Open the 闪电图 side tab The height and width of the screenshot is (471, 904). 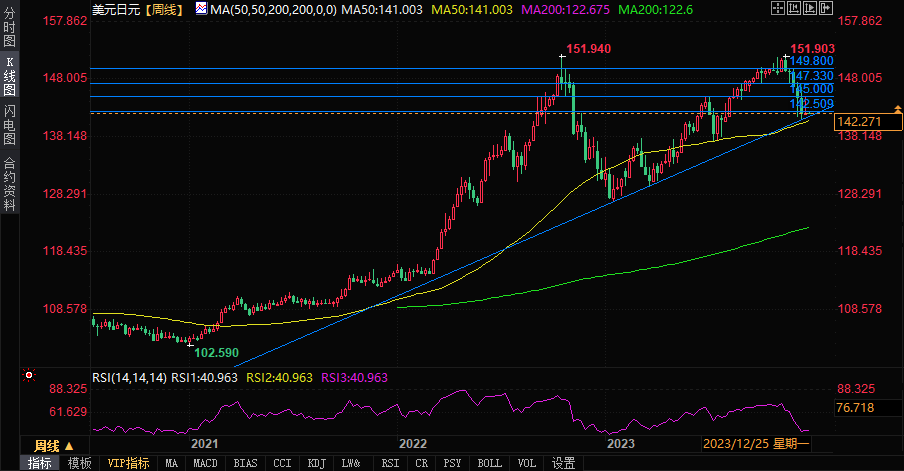(x=9, y=125)
